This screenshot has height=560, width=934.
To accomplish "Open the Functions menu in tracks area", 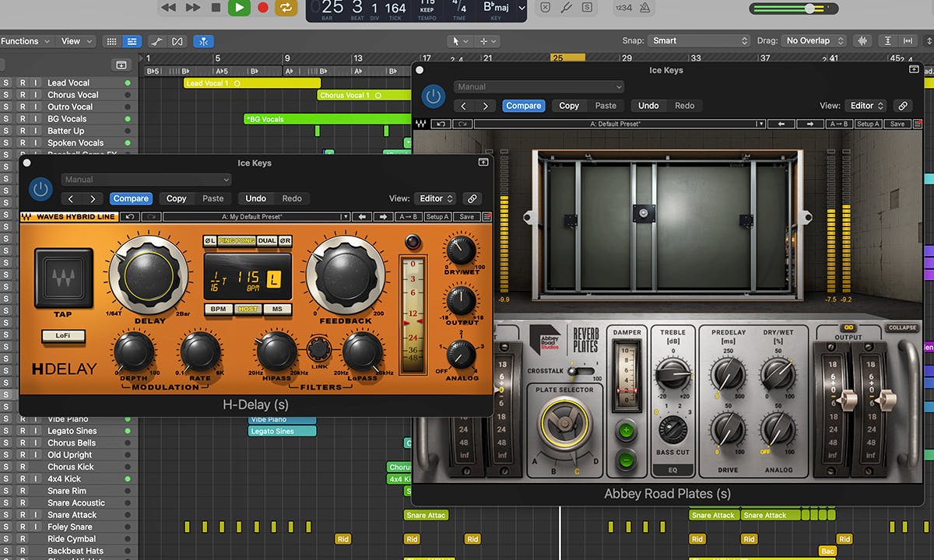I will 25,41.
